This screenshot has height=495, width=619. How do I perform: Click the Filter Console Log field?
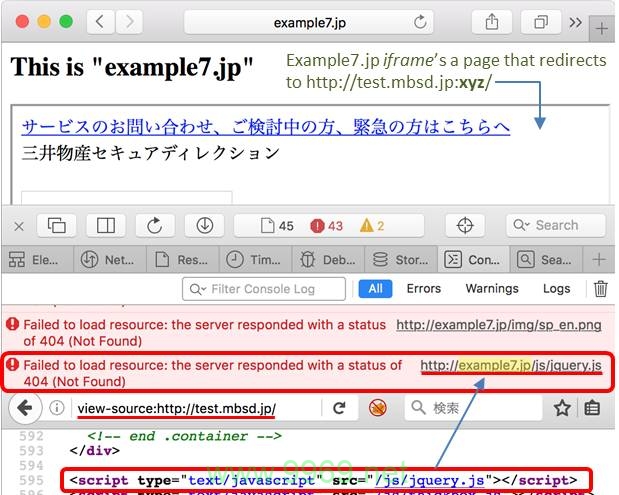(264, 289)
